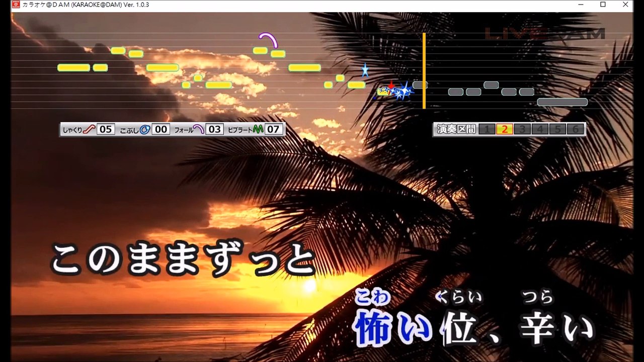This screenshot has width=644, height=362.
Task: Select performance section 3
Action: click(522, 129)
